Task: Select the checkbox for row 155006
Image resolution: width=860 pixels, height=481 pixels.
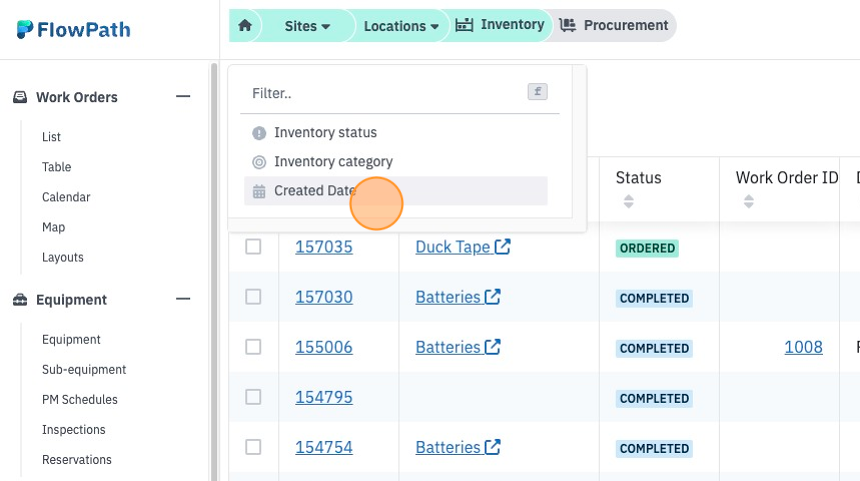Action: 253,347
